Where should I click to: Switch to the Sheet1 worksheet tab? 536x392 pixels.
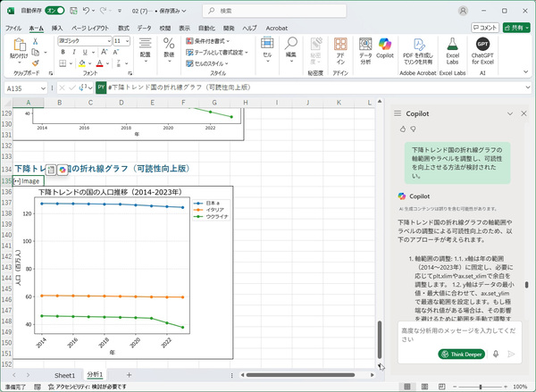pos(65,375)
